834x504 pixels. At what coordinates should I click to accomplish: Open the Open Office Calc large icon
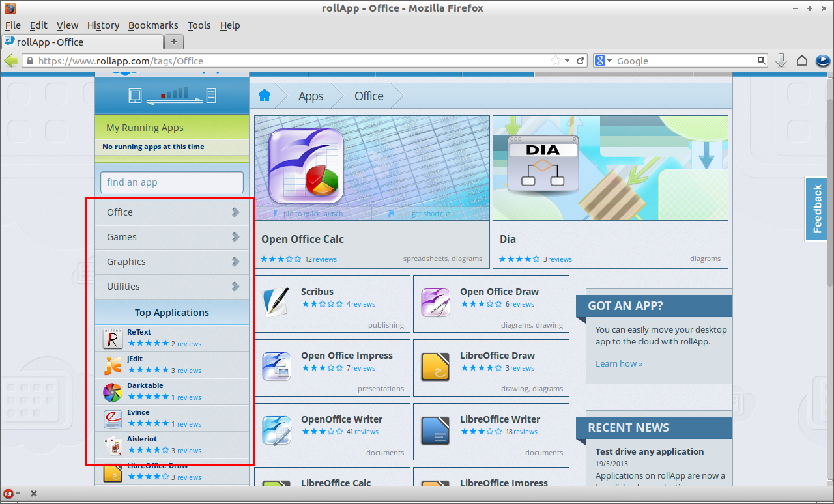[x=306, y=165]
